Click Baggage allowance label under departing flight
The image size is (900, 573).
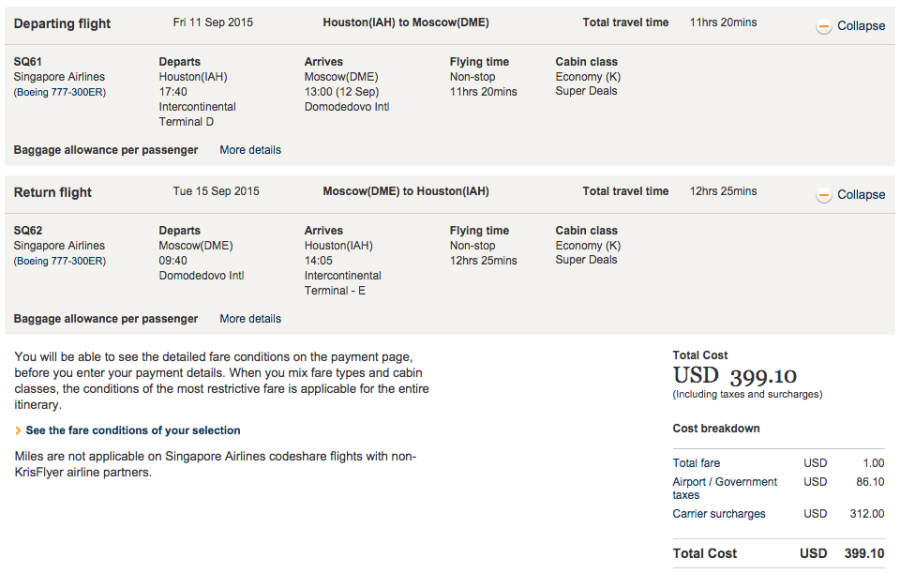(x=106, y=150)
